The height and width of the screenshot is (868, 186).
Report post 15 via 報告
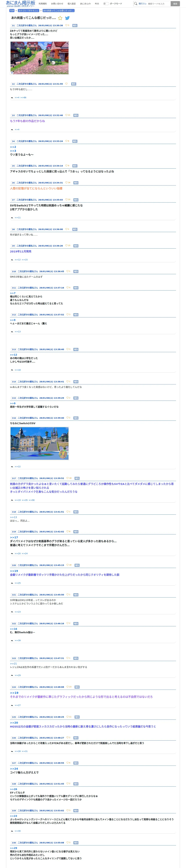click(76, 398)
